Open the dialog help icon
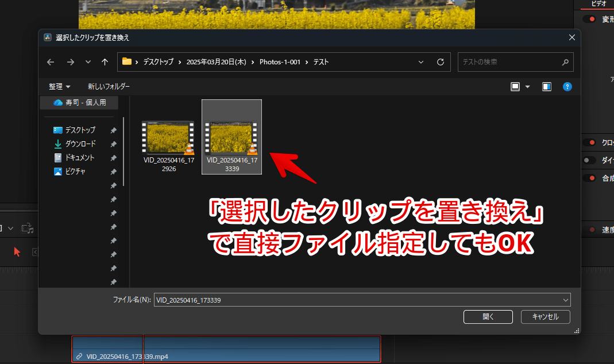The image size is (614, 364). coord(567,87)
